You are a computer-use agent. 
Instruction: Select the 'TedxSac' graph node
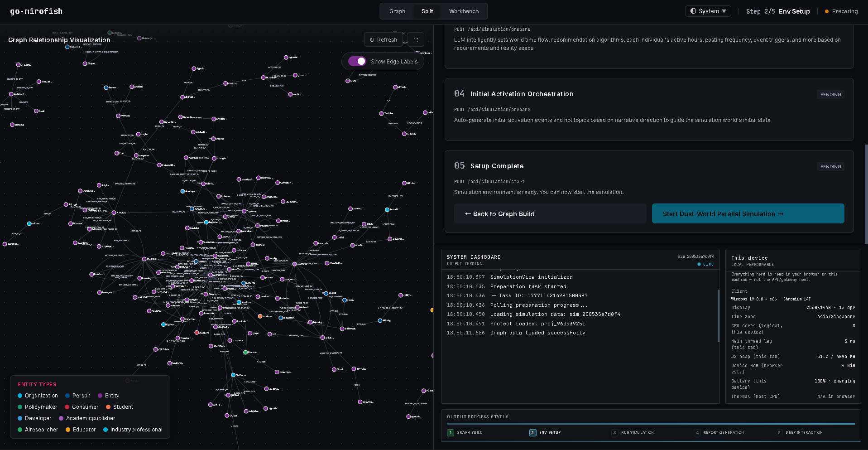[x=404, y=134]
